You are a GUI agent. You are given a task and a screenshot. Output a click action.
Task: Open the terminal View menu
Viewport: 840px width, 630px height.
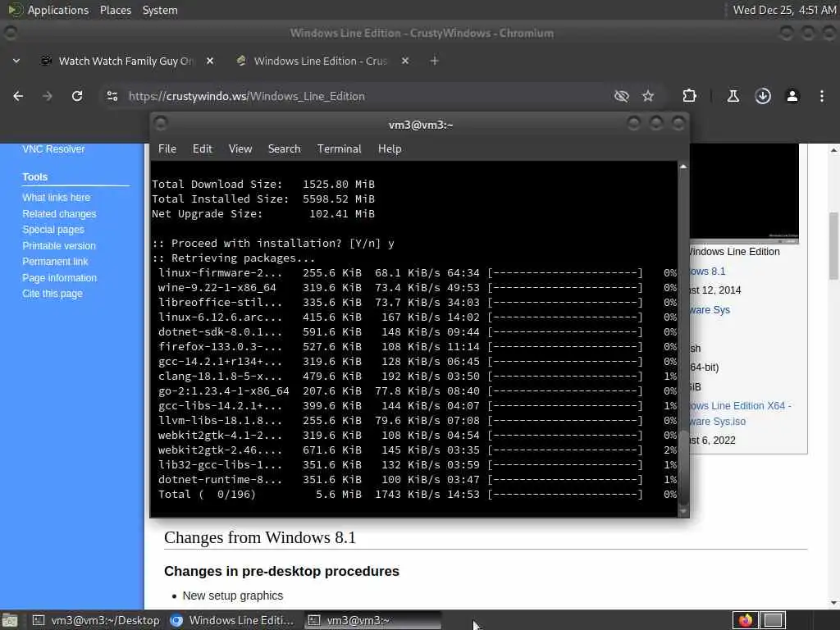240,149
